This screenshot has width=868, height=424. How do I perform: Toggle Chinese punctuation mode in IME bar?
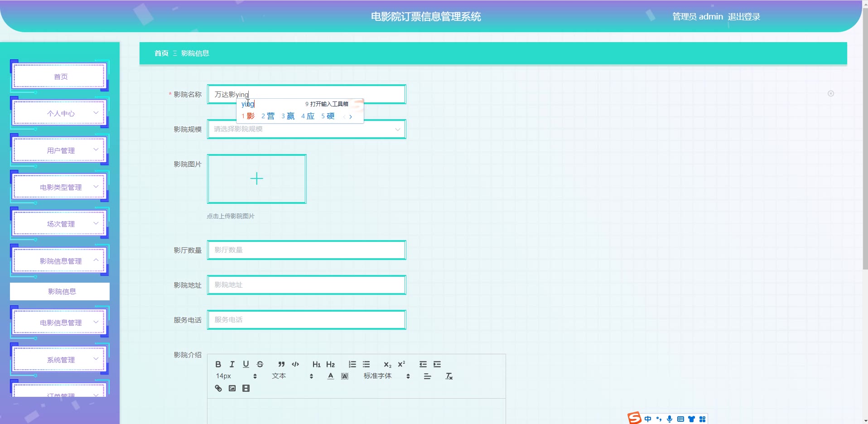(659, 419)
